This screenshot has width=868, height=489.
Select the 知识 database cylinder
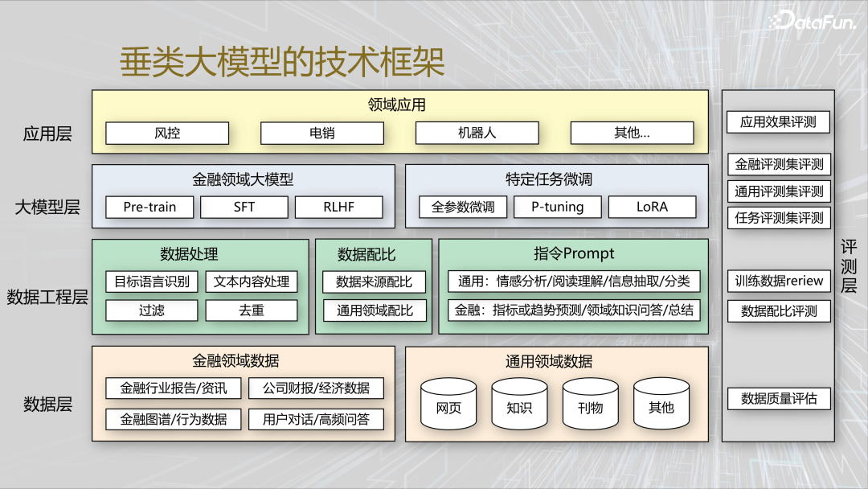[x=519, y=405]
